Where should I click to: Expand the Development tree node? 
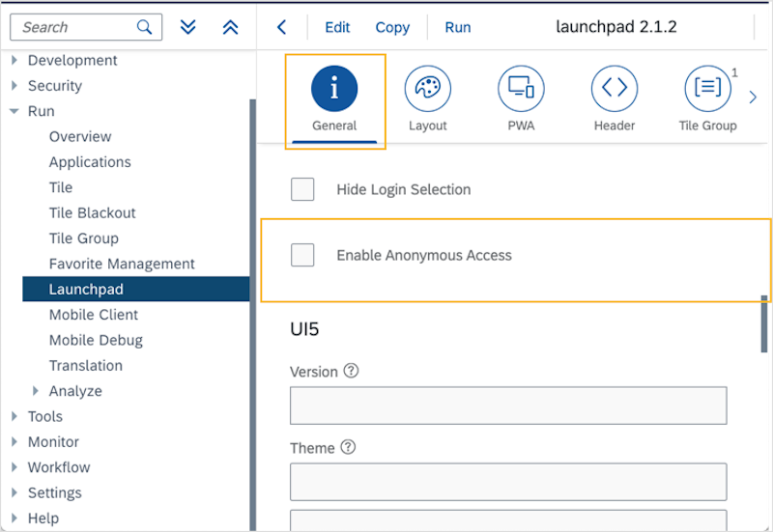(14, 61)
